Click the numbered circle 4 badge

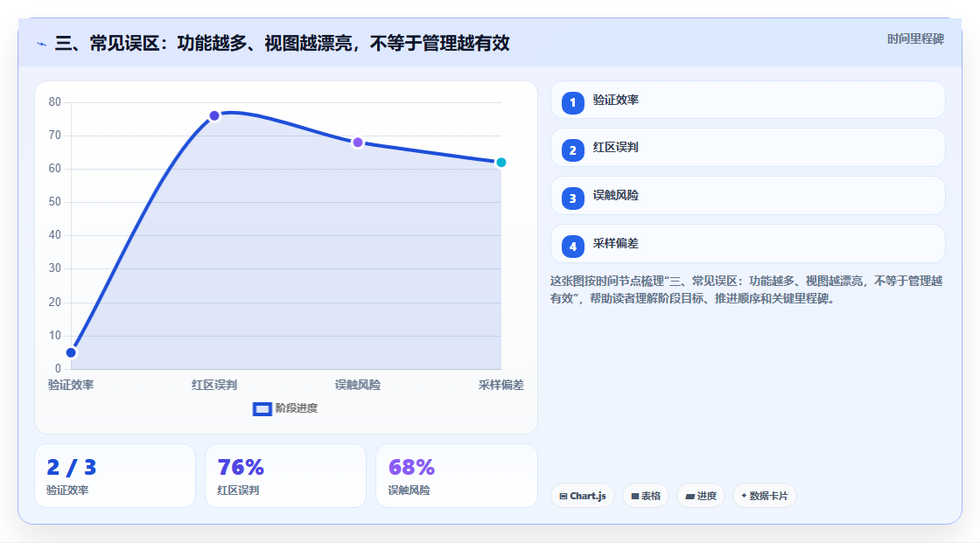pyautogui.click(x=572, y=247)
